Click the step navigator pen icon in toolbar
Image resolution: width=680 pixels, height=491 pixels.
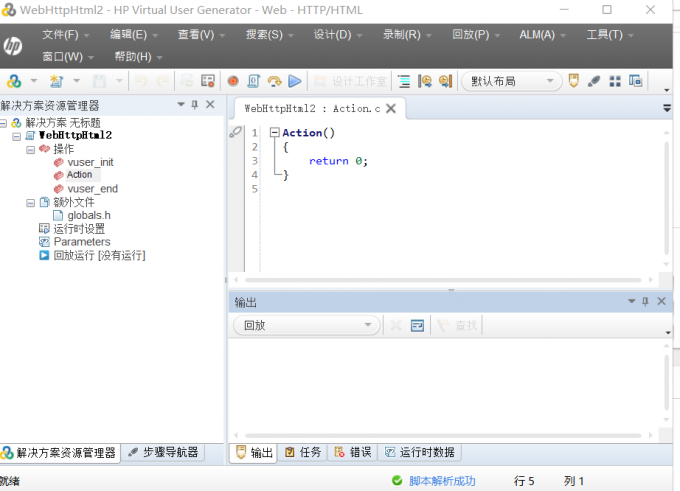coord(594,81)
